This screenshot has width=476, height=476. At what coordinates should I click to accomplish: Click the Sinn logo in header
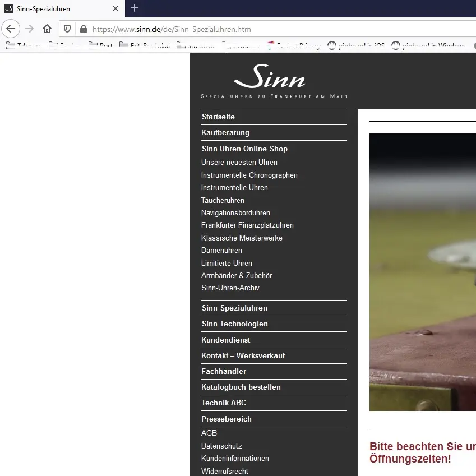click(270, 77)
